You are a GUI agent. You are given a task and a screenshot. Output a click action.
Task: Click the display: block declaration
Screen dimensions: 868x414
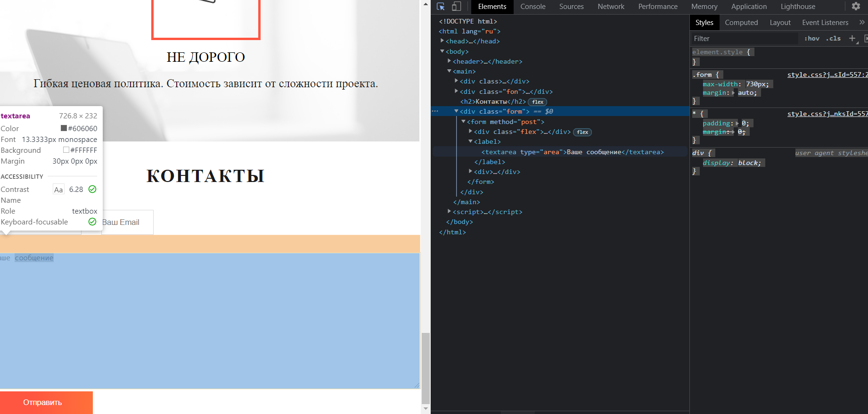[732, 163]
